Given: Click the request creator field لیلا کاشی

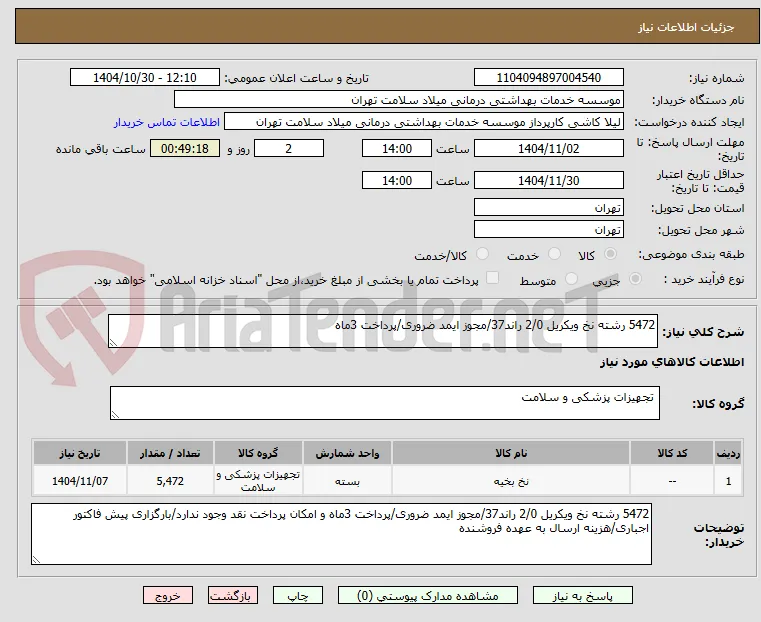Looking at the screenshot, I should pyautogui.click(x=424, y=122).
